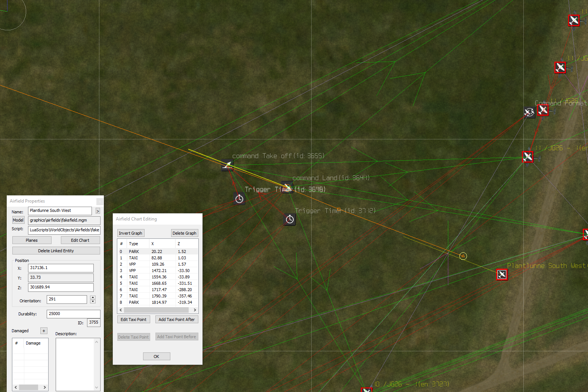Focus the model path field
588x392 pixels.
64,220
